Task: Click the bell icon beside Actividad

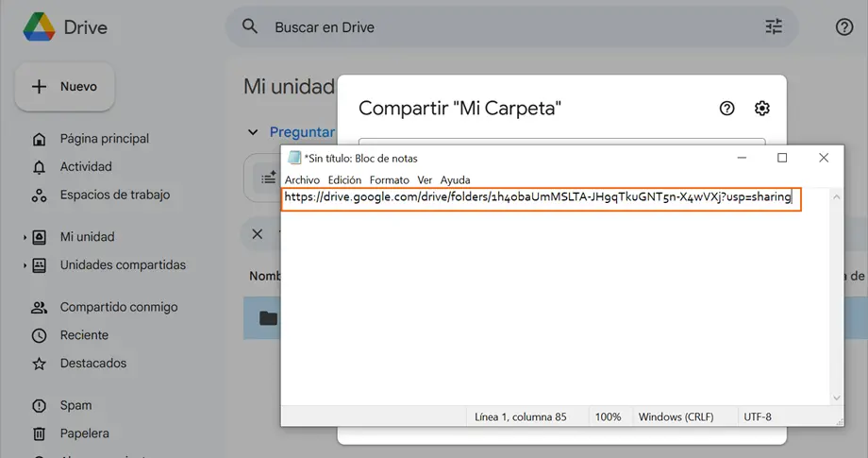Action: point(39,167)
